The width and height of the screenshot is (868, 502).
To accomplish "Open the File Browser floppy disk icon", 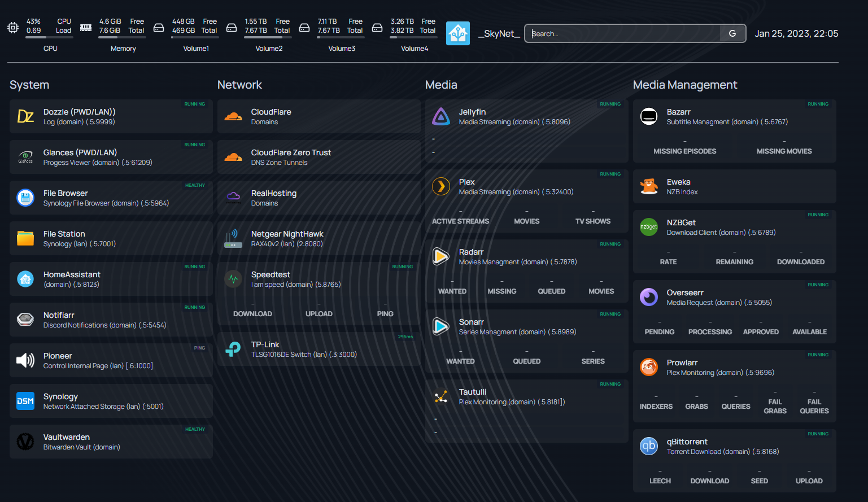I will tap(25, 198).
